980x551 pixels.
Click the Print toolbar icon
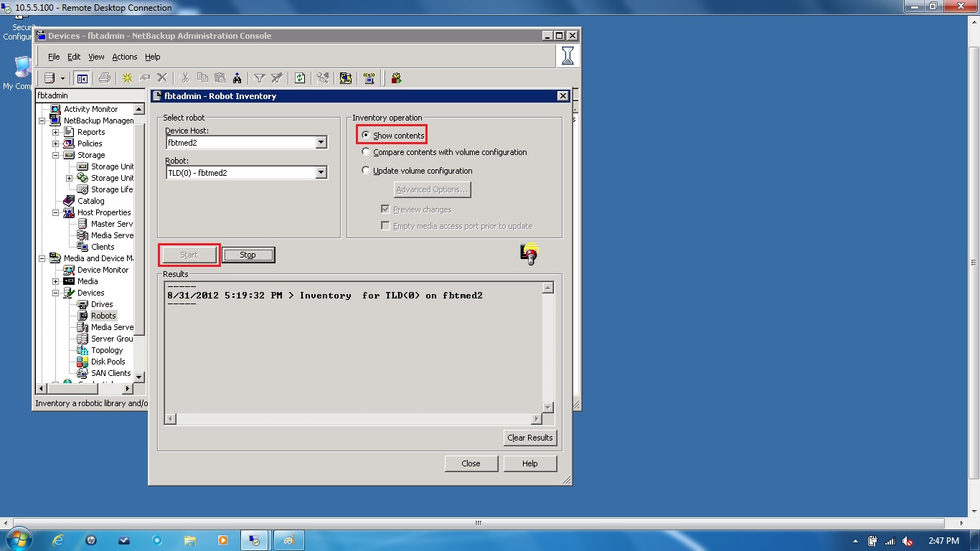105,77
